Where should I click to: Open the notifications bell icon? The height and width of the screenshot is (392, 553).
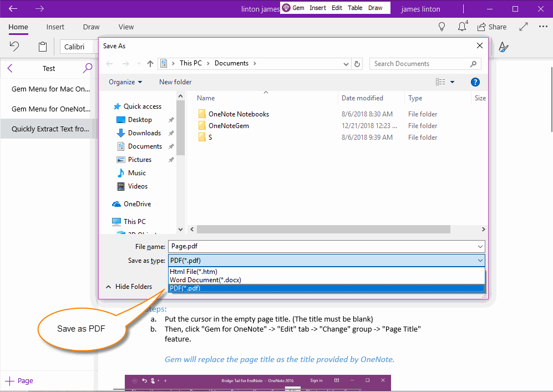[463, 27]
